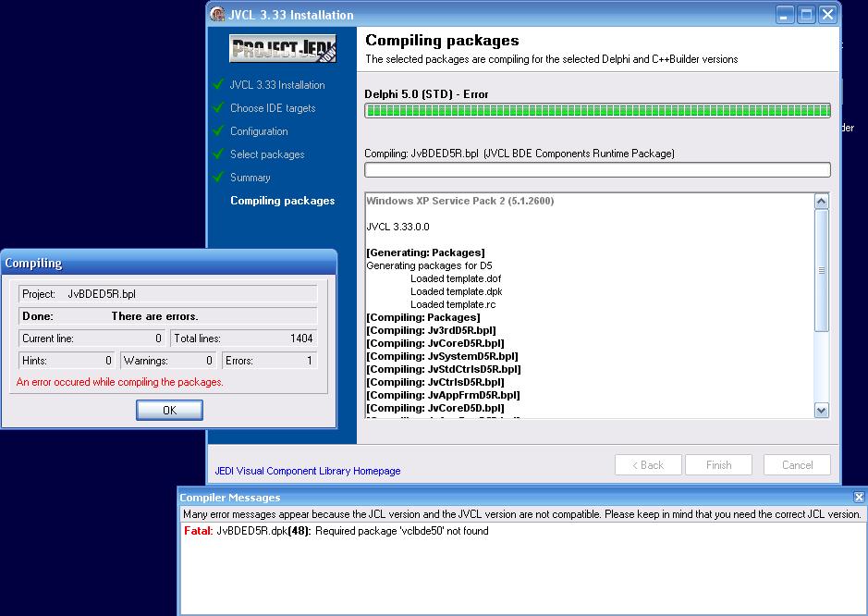
Task: Click the Finish button
Action: click(718, 464)
